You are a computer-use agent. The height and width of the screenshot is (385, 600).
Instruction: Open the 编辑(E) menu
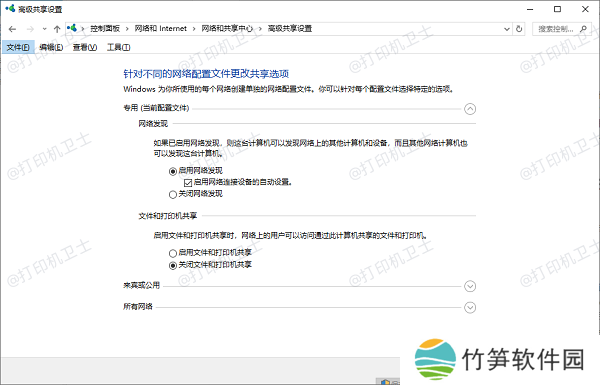[x=51, y=47]
